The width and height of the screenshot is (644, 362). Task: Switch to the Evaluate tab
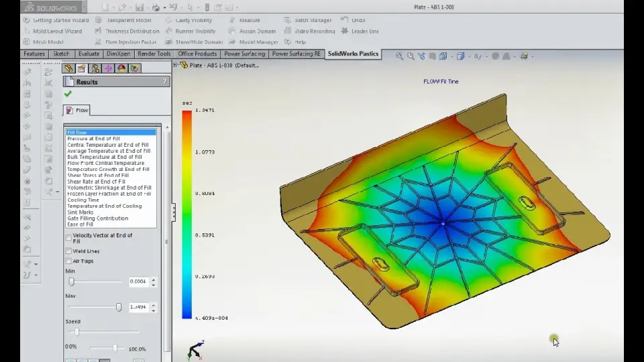click(89, 54)
